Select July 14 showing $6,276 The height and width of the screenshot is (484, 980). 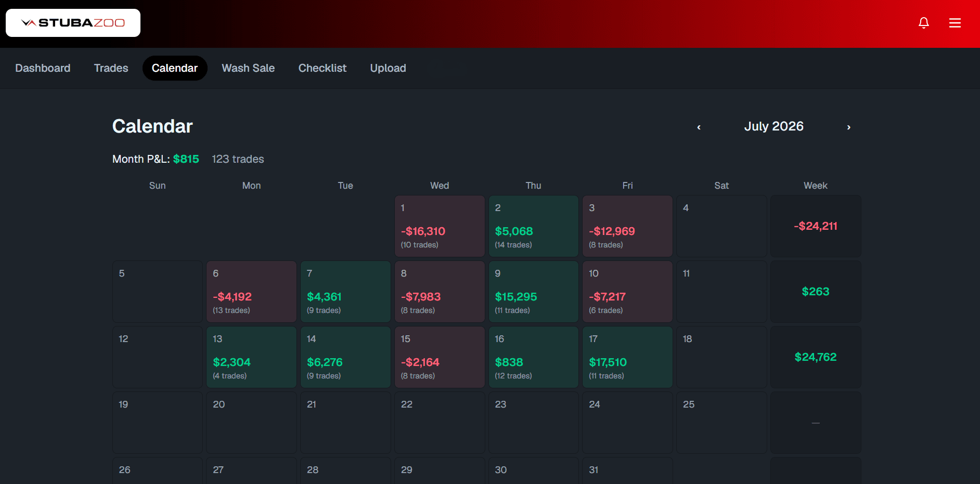point(345,357)
